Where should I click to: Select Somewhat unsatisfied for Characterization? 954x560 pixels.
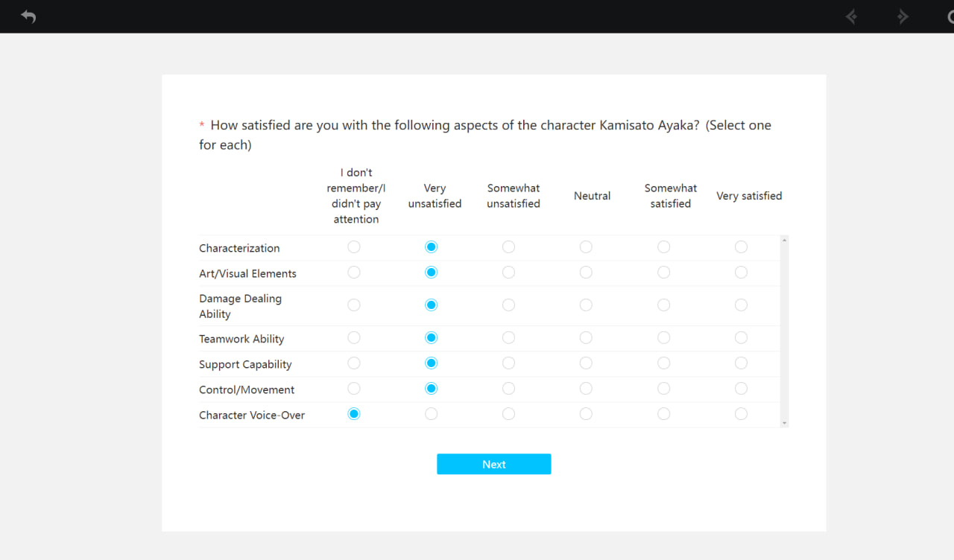508,247
